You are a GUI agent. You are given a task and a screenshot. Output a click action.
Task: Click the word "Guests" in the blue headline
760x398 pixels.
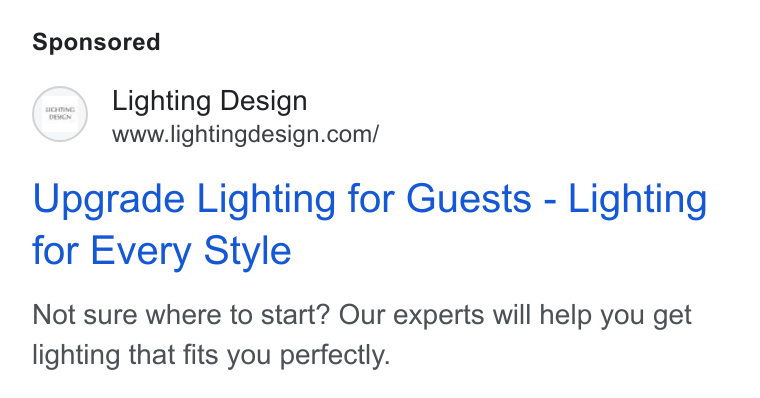469,199
